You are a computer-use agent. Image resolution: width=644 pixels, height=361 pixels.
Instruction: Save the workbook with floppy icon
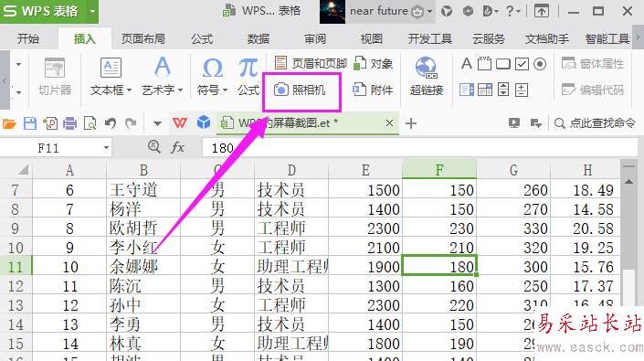click(30, 123)
